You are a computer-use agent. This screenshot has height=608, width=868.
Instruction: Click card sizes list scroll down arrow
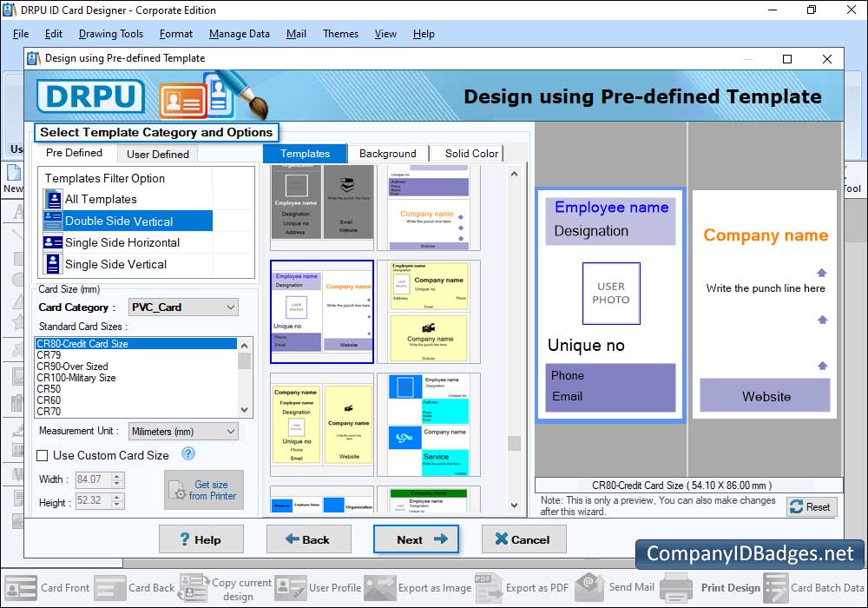point(244,410)
